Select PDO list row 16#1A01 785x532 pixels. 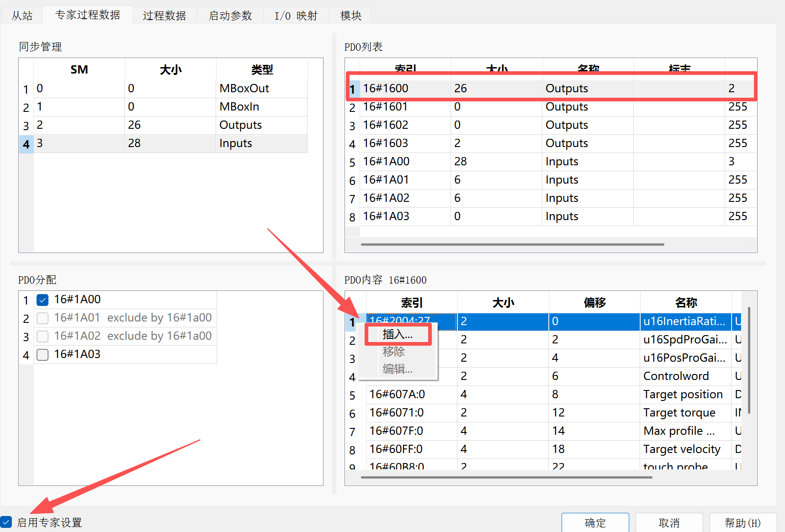(x=558, y=180)
